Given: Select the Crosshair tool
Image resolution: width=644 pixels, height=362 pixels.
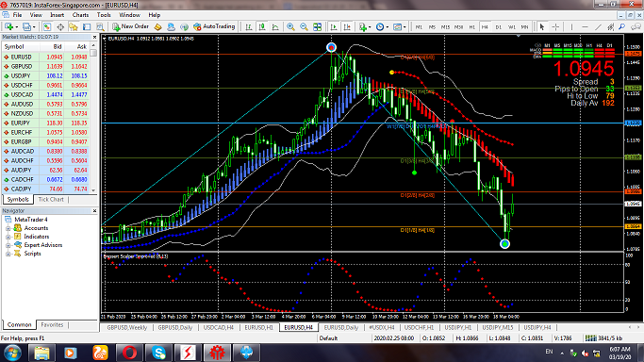Looking at the screenshot, I should (x=555, y=26).
